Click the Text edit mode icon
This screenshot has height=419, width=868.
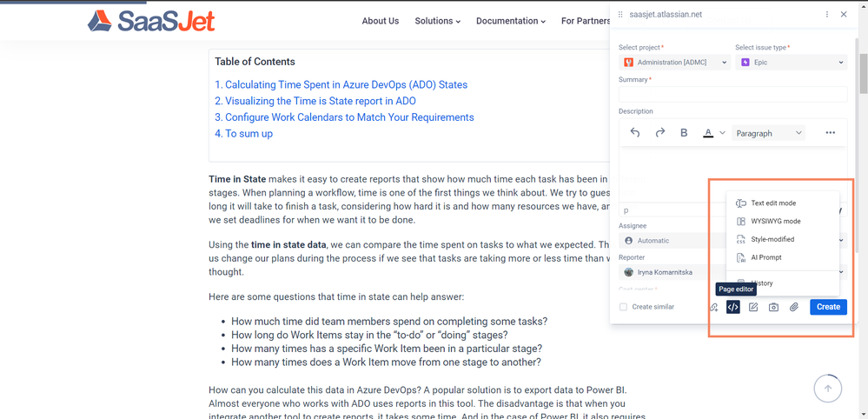coord(740,203)
